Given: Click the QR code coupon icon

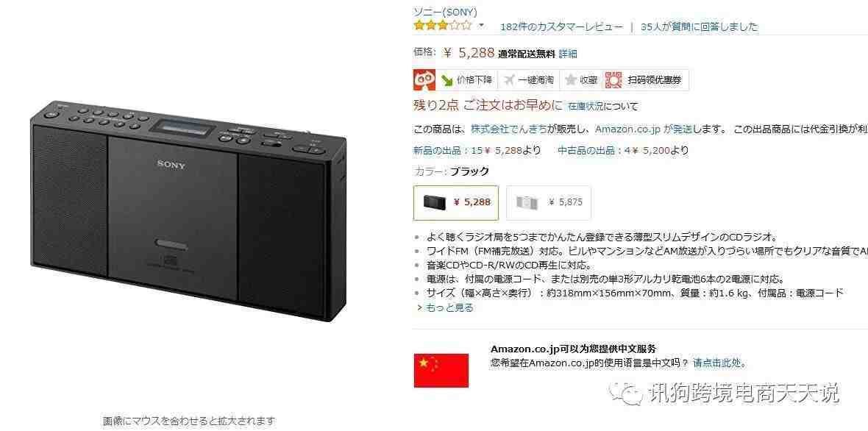Looking at the screenshot, I should 613,80.
